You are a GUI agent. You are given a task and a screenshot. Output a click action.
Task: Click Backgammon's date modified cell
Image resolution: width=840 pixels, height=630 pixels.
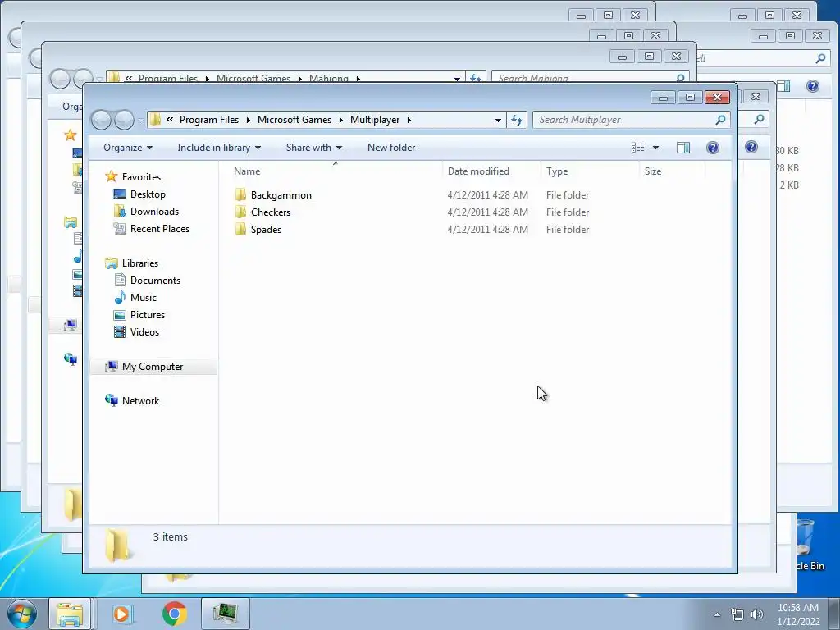(487, 195)
